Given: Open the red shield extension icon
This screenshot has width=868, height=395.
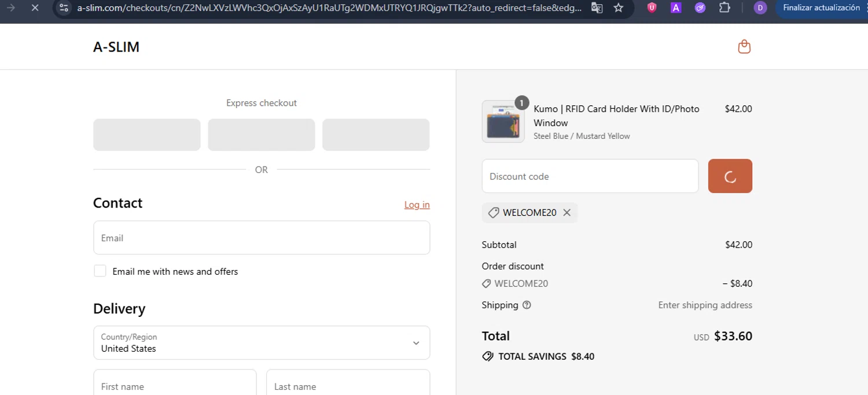Looking at the screenshot, I should click(652, 8).
